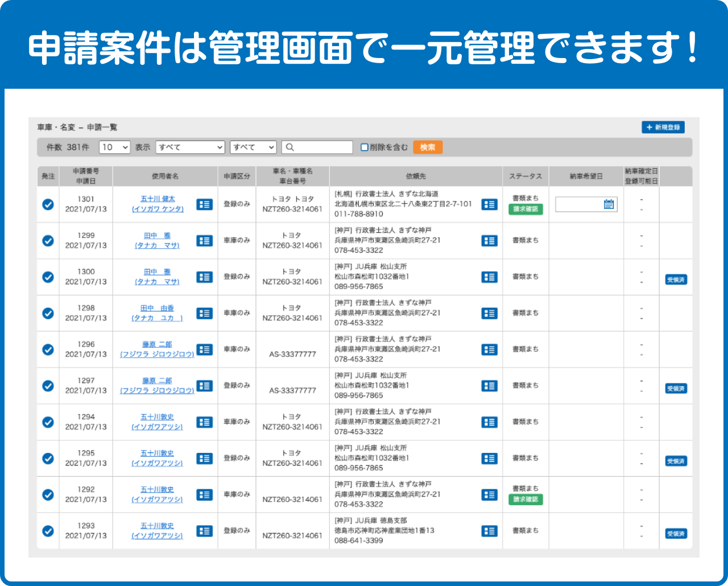Screen dimensions: 728x586
Task: Click 請求確認 button in row 1301
Action: (x=526, y=209)
